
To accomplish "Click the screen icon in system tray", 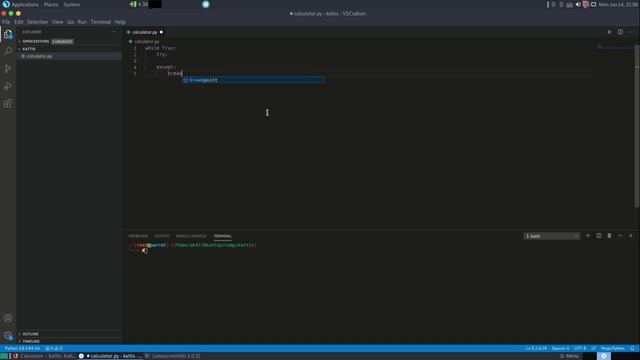I will 593,4.
